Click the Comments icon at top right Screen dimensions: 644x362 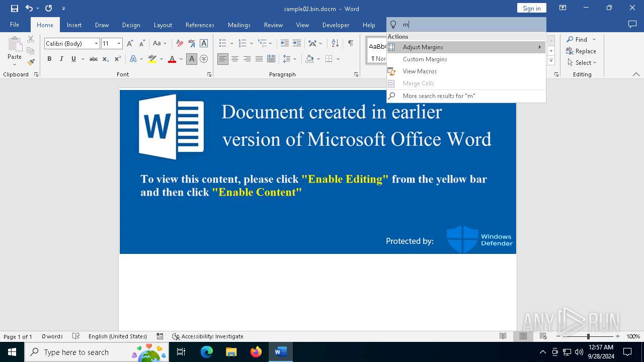632,25
